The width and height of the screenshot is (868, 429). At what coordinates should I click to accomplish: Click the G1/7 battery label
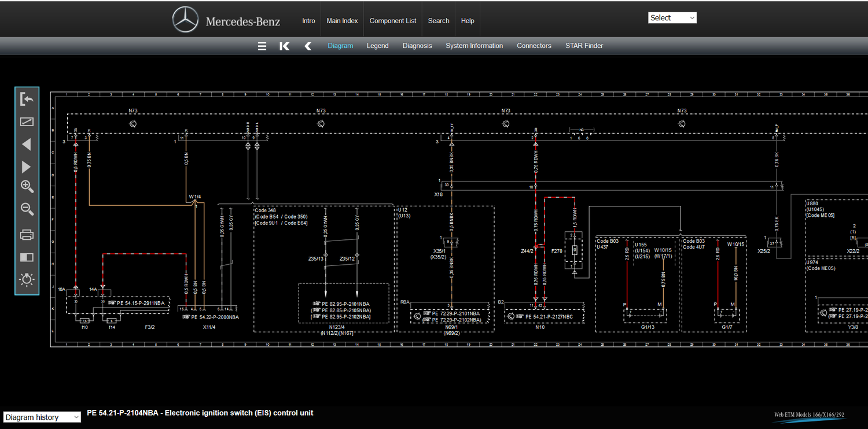[727, 327]
